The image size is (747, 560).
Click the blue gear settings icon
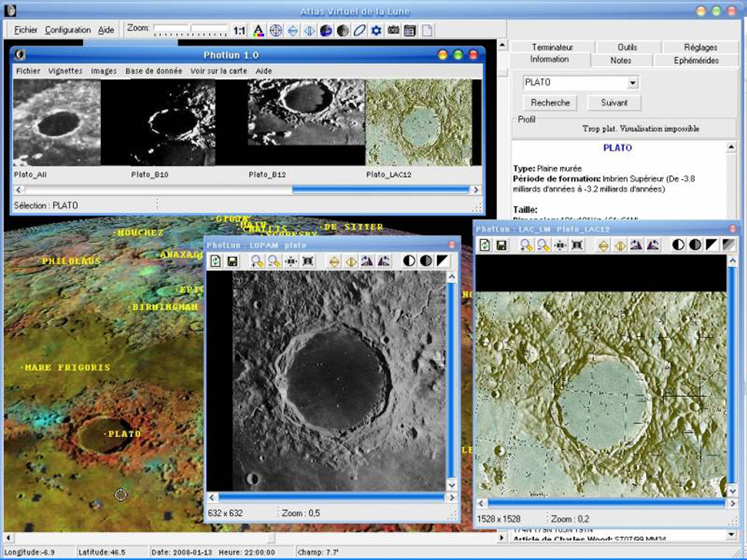click(x=376, y=30)
